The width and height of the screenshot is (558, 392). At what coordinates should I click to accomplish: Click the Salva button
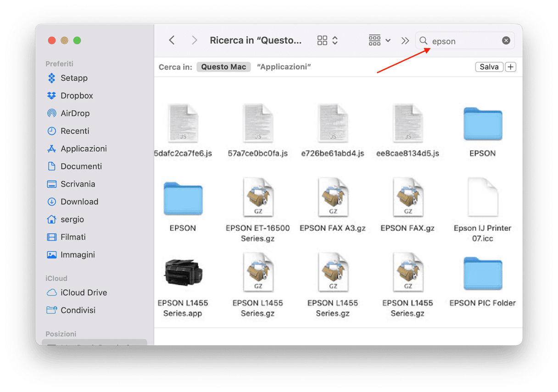coord(489,67)
